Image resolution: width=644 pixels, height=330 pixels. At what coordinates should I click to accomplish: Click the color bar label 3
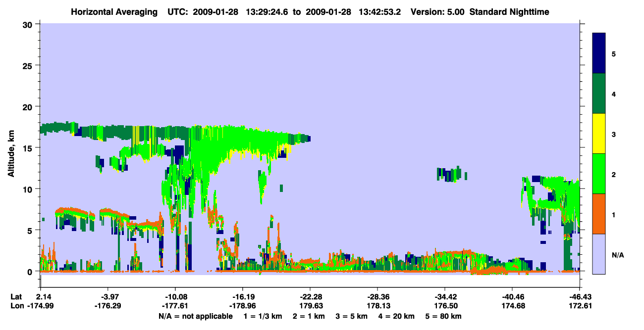pyautogui.click(x=614, y=135)
